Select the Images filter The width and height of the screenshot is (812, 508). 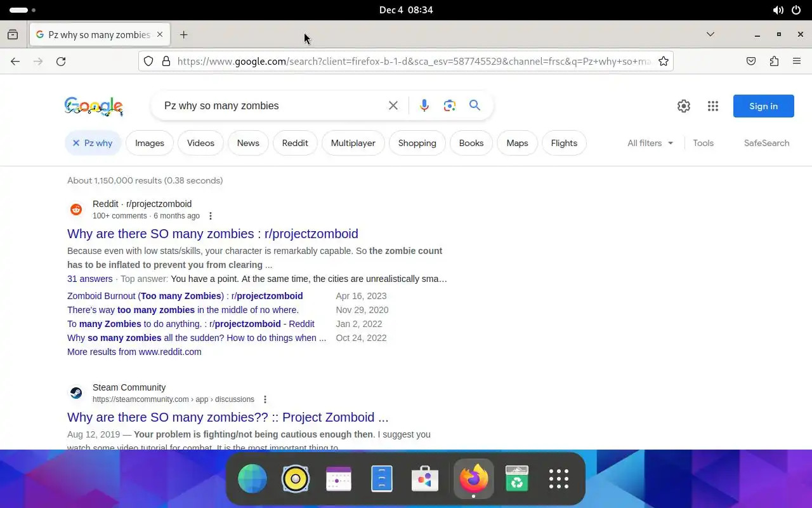[150, 144]
